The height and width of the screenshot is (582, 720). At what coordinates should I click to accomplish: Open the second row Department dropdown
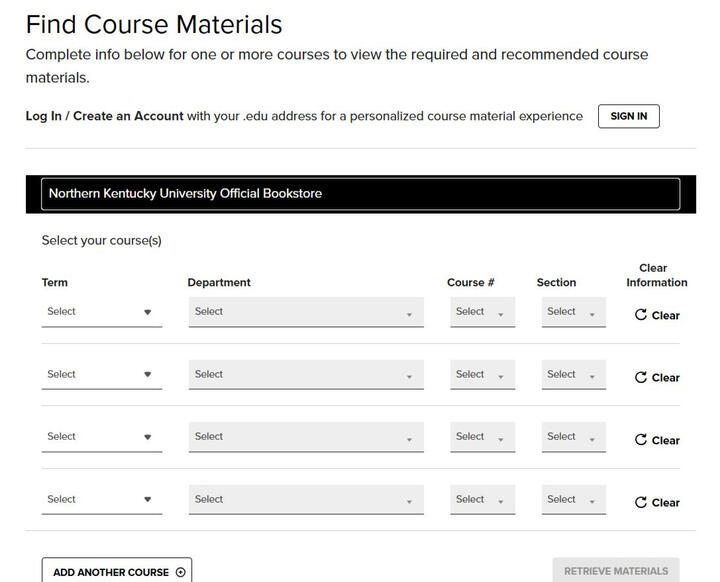pos(306,374)
